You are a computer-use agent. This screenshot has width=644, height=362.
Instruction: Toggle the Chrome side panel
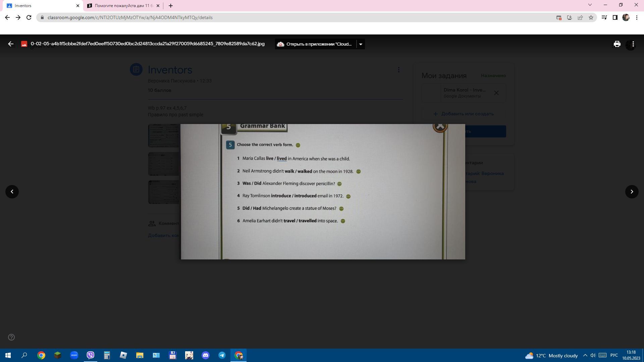tap(615, 17)
